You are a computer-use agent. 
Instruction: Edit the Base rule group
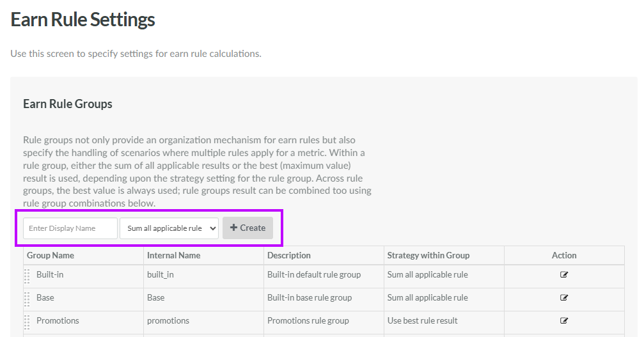pos(563,298)
